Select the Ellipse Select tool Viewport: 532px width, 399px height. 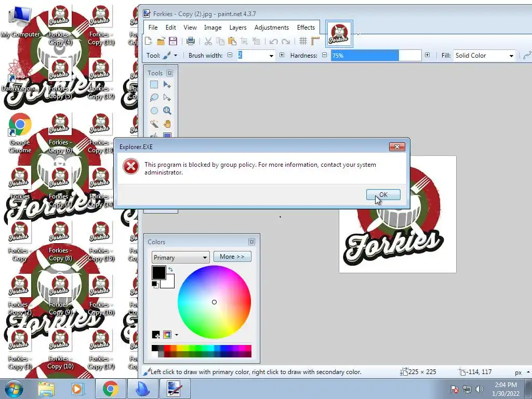[154, 111]
